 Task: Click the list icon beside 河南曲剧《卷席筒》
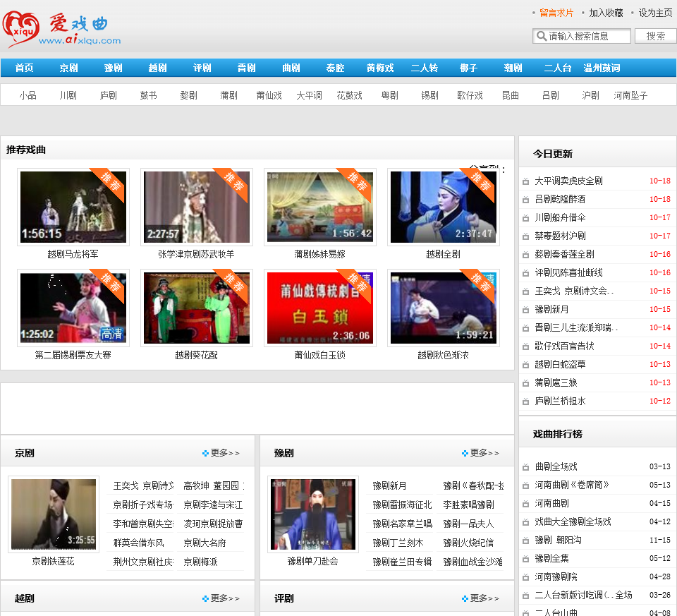pos(525,485)
